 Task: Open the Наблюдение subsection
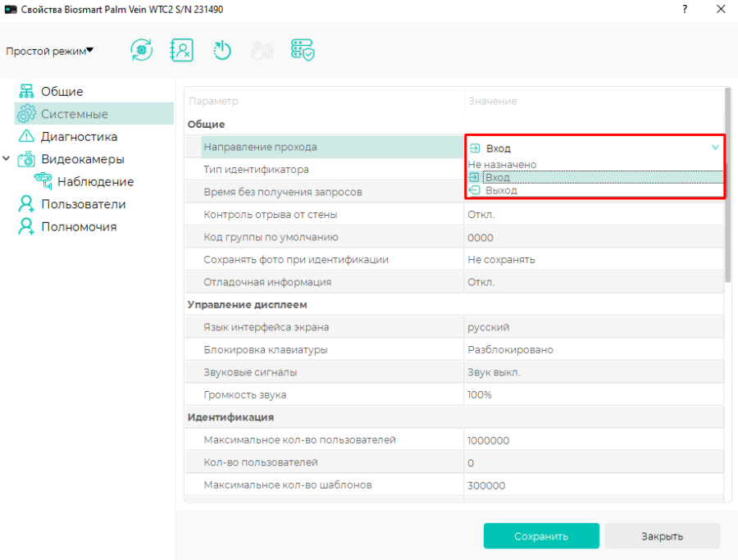click(96, 182)
